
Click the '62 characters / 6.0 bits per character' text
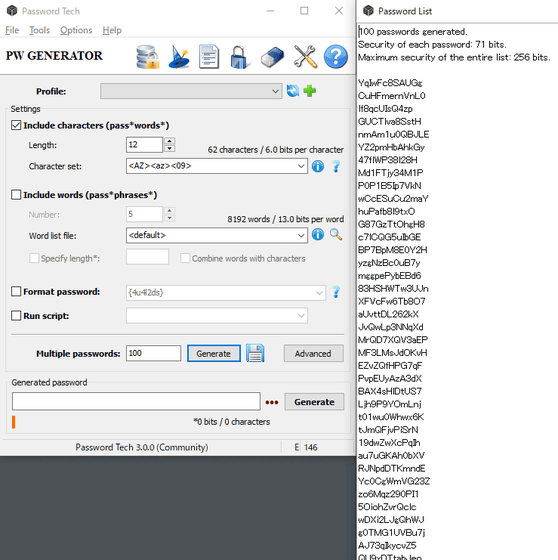coord(275,150)
